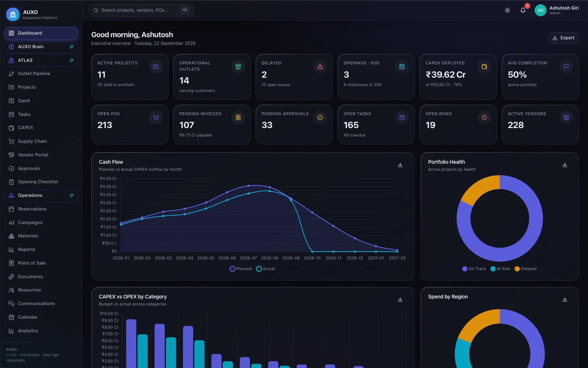
Task: Click the CAPEX Deployed wallet icon
Action: coord(484,67)
